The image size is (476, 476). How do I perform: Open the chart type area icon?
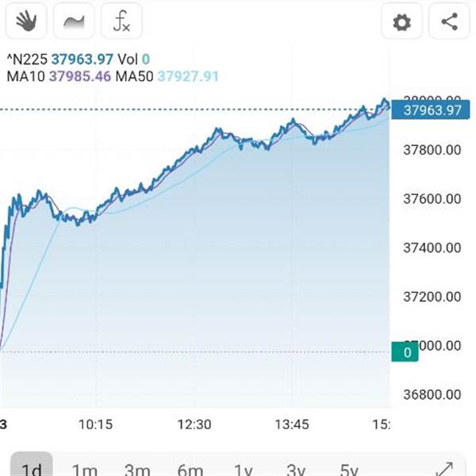click(x=74, y=21)
